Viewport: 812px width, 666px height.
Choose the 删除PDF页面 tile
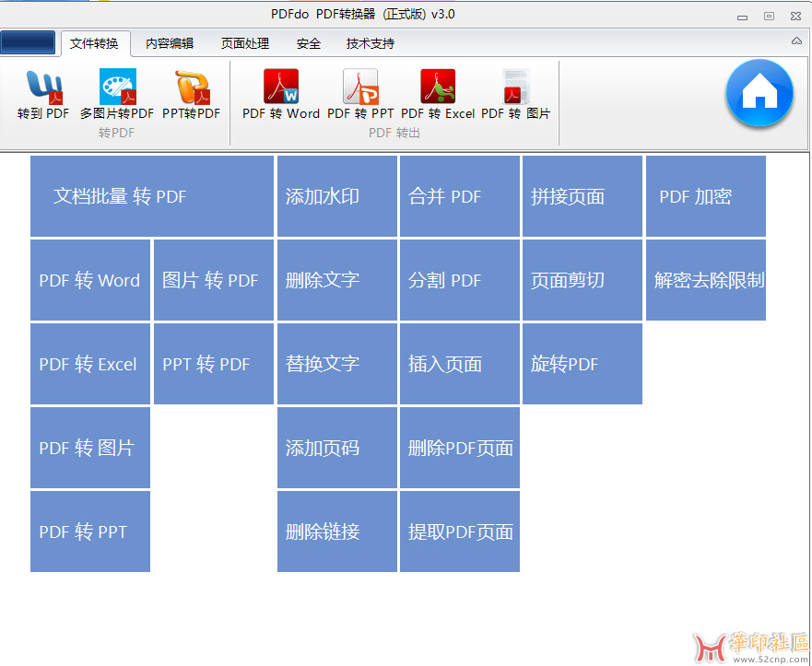460,448
